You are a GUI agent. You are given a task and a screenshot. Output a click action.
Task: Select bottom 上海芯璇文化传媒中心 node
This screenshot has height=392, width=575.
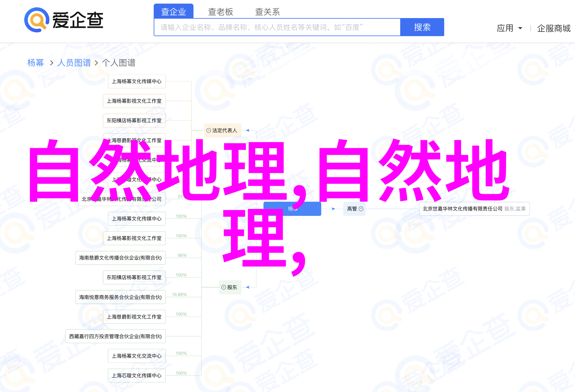pyautogui.click(x=137, y=375)
